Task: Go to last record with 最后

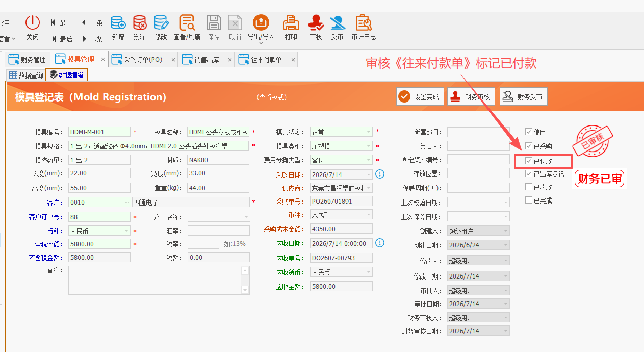Action: [62, 39]
